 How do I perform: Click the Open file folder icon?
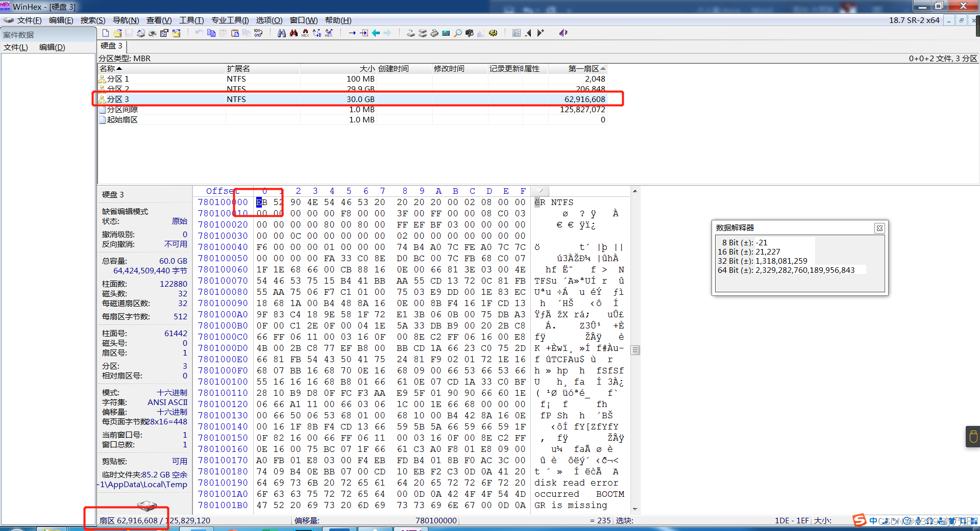(x=117, y=33)
